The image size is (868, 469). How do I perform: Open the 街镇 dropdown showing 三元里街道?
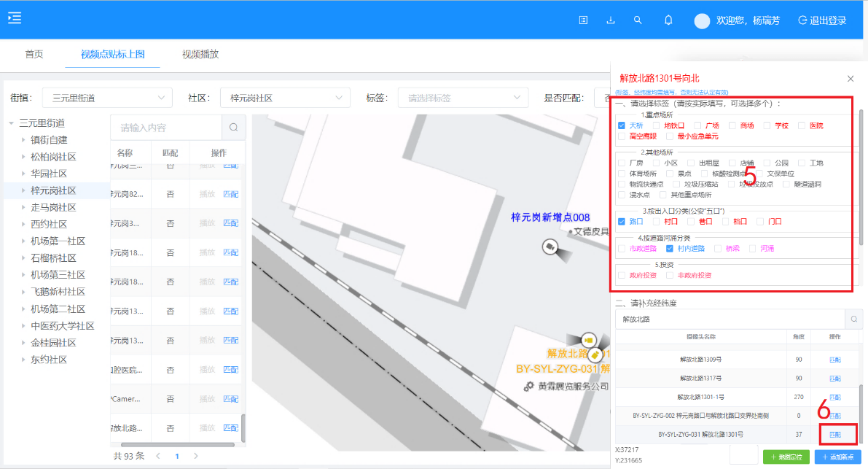click(x=107, y=98)
